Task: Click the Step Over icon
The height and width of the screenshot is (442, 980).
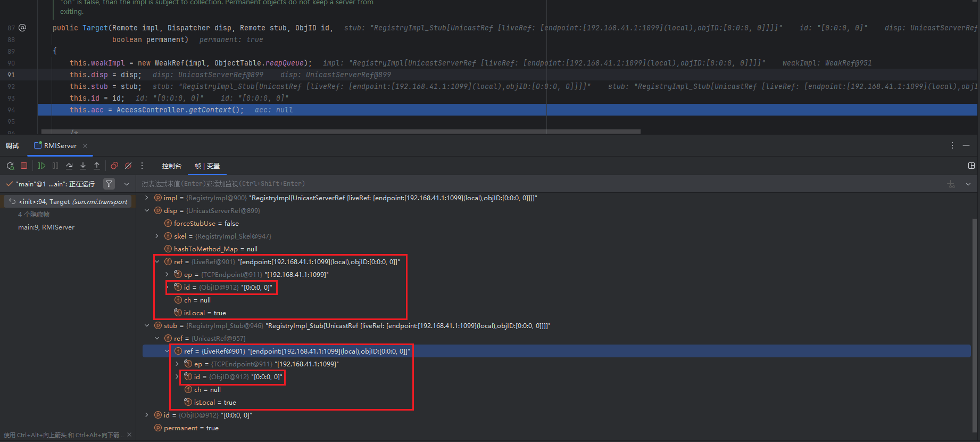Action: 69,166
